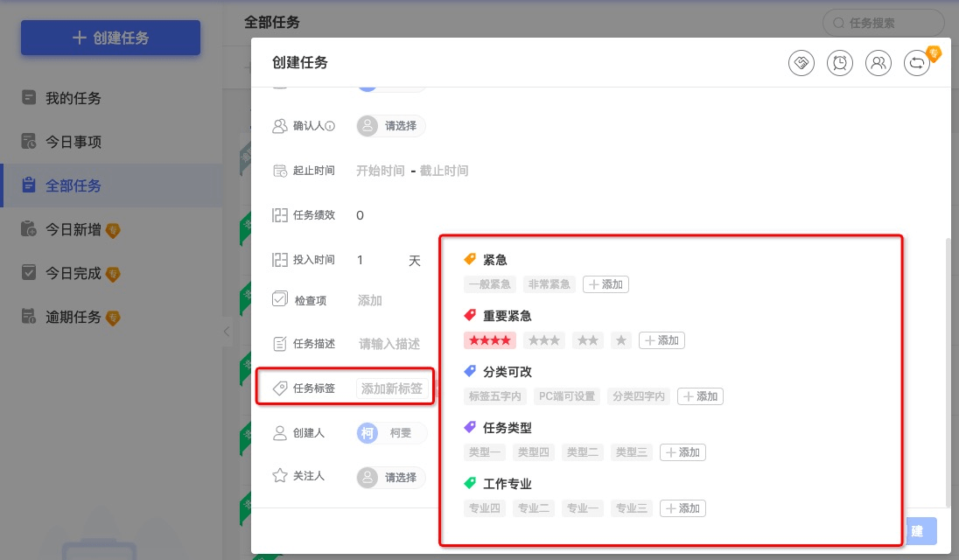Click the 投入时间 value field

[360, 260]
